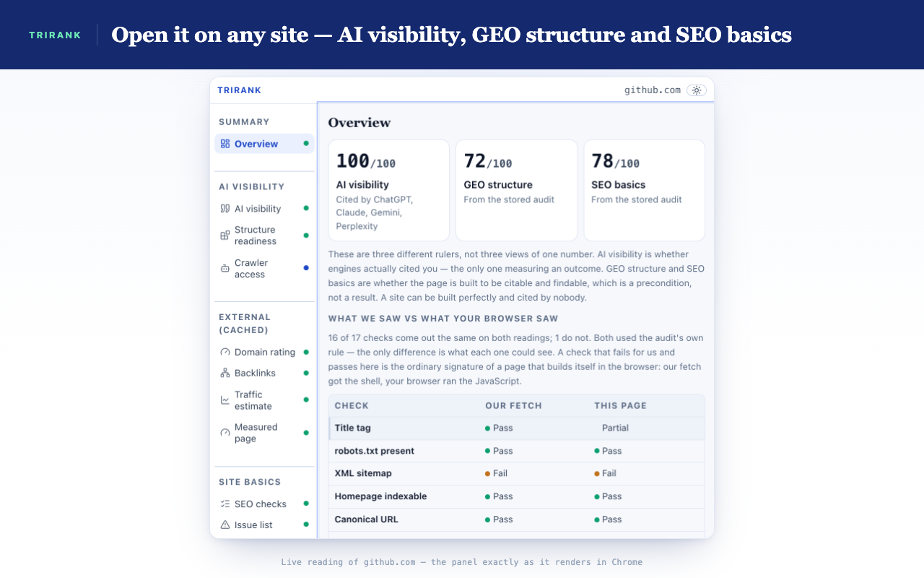Viewport: 924px width, 578px height.
Task: Click the Structure readiness blocks icon
Action: click(x=225, y=236)
